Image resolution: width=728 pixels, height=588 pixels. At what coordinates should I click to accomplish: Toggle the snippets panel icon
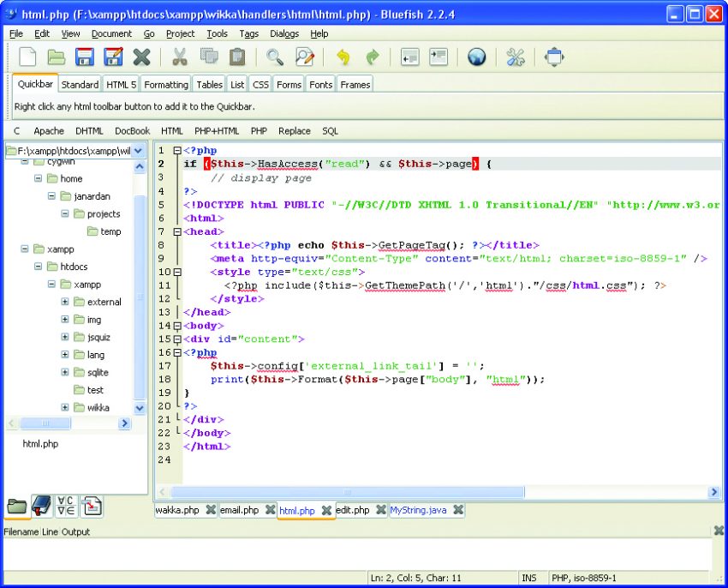coord(89,507)
